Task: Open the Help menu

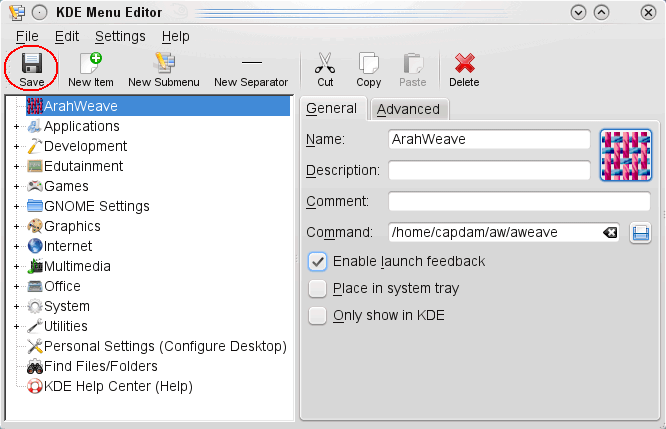Action: coord(175,37)
